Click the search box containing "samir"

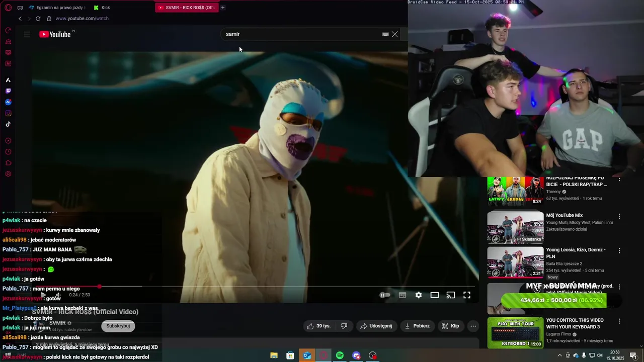click(x=302, y=34)
